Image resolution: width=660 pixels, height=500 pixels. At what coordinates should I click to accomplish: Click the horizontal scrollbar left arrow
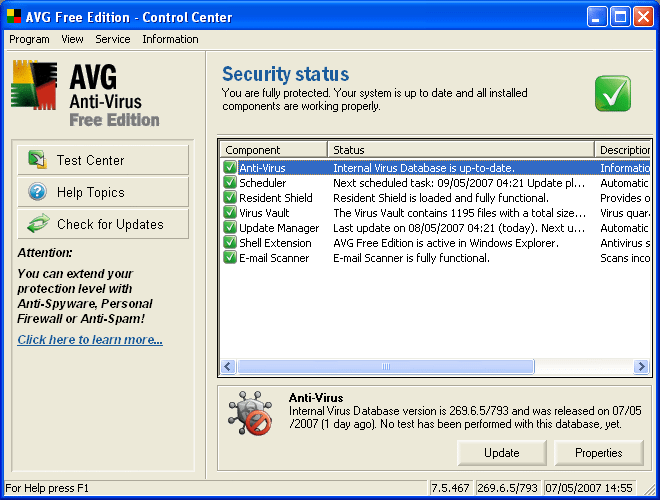tap(228, 366)
